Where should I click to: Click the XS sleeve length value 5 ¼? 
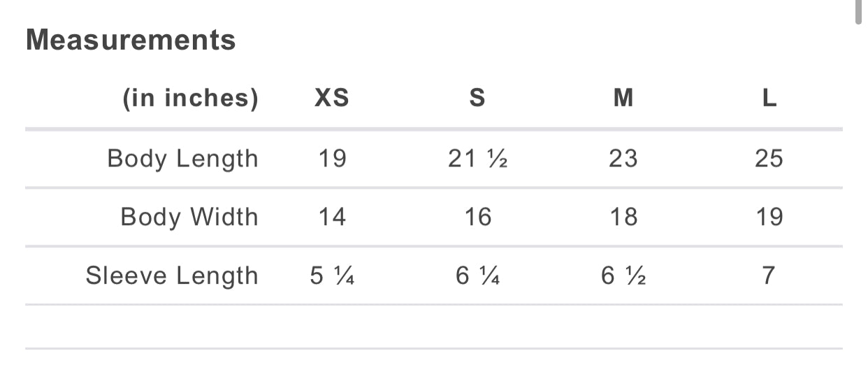[332, 275]
